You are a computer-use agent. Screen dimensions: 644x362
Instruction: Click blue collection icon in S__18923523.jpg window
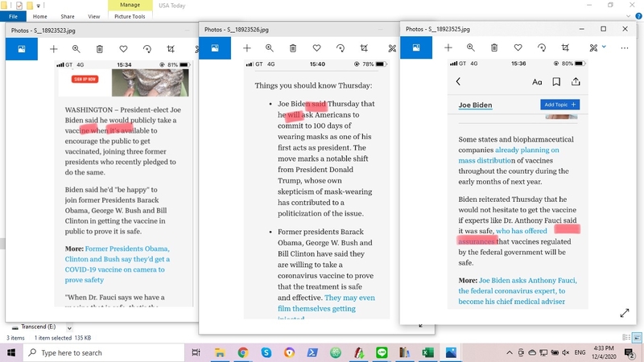pyautogui.click(x=22, y=49)
